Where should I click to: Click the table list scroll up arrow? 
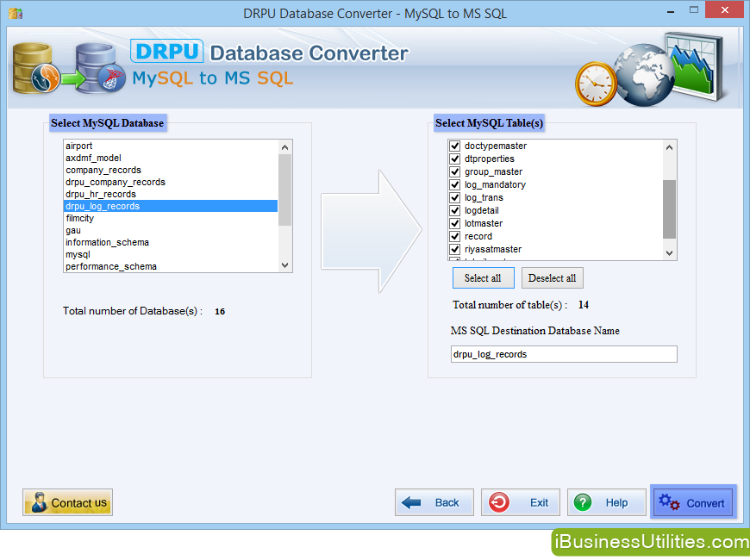tap(669, 147)
